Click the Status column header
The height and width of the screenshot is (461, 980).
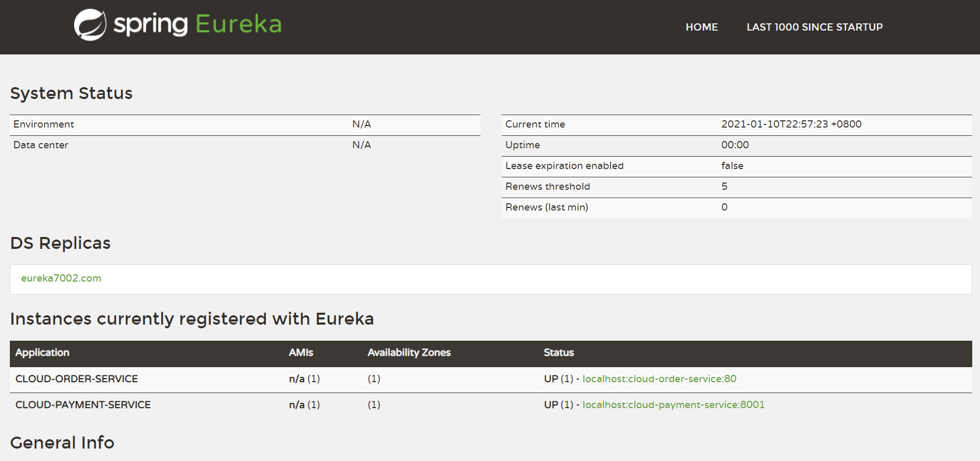coord(559,353)
